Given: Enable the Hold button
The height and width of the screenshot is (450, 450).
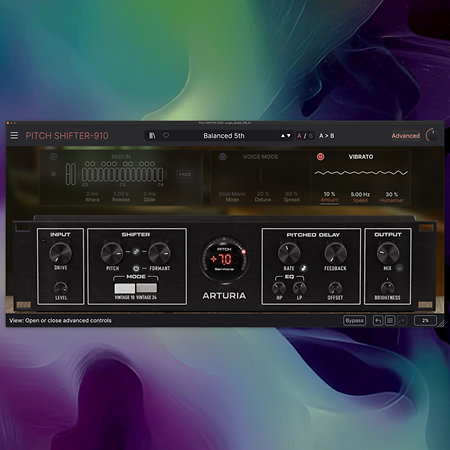Looking at the screenshot, I should 185,174.
